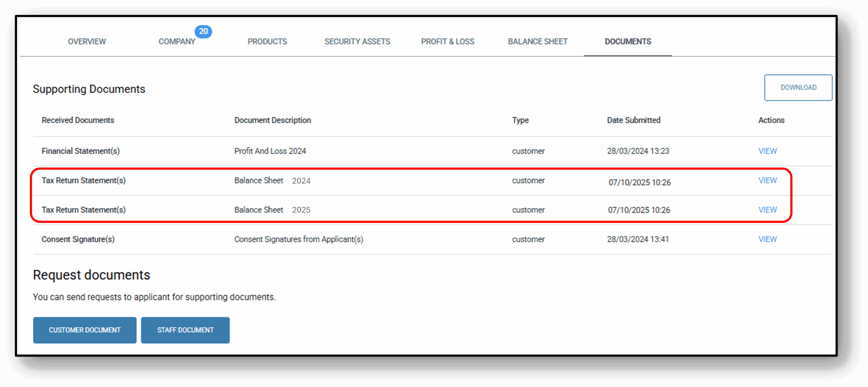View the Consent Signatures document
868x387 pixels.
[x=767, y=239]
